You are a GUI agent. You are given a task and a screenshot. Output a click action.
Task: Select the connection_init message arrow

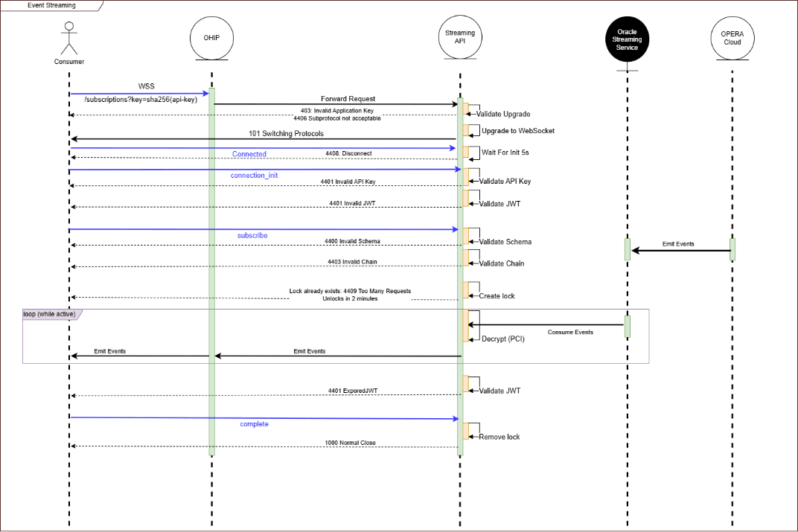point(253,169)
